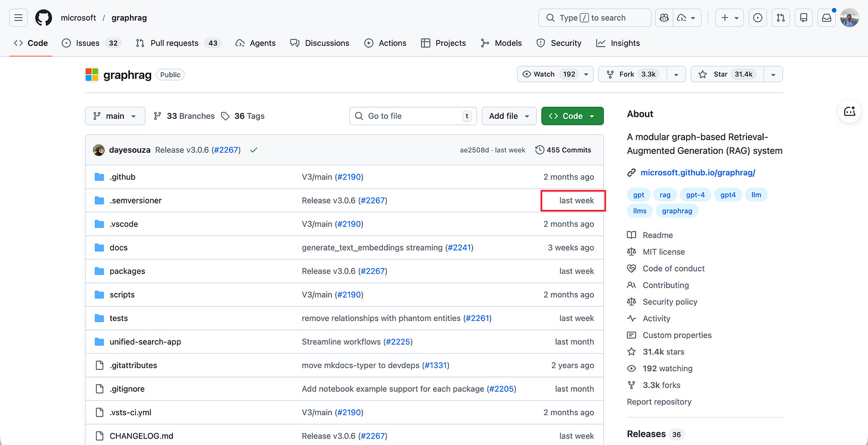
Task: Click the gpt-4 topic tag
Action: tap(695, 194)
